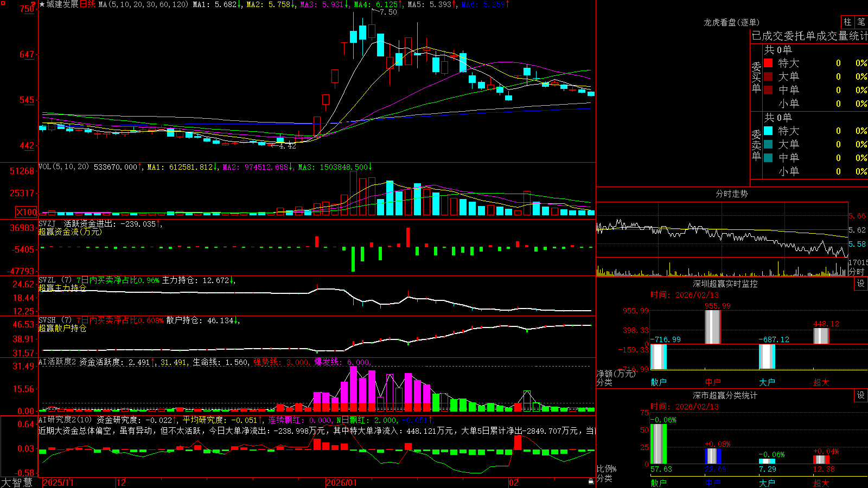
Task: Select 已成交委托单成交量统计 tab header
Action: [x=809, y=36]
